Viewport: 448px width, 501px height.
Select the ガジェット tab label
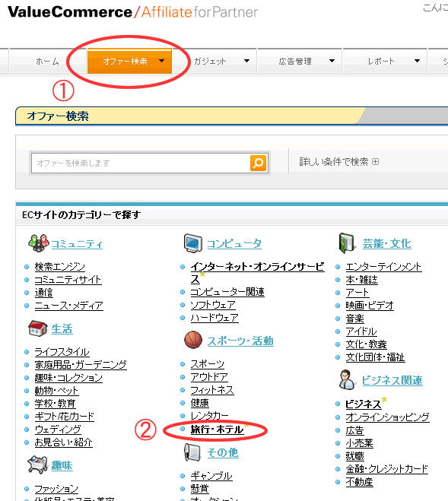[210, 61]
